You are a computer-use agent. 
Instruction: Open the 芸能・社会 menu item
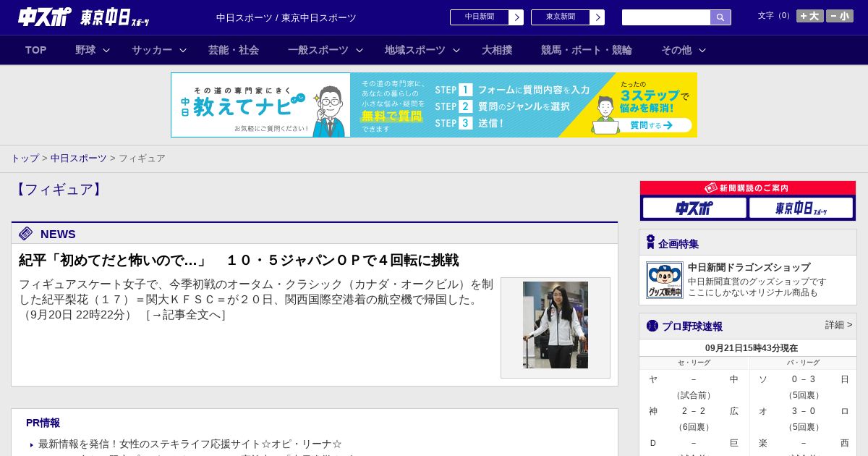tap(234, 50)
